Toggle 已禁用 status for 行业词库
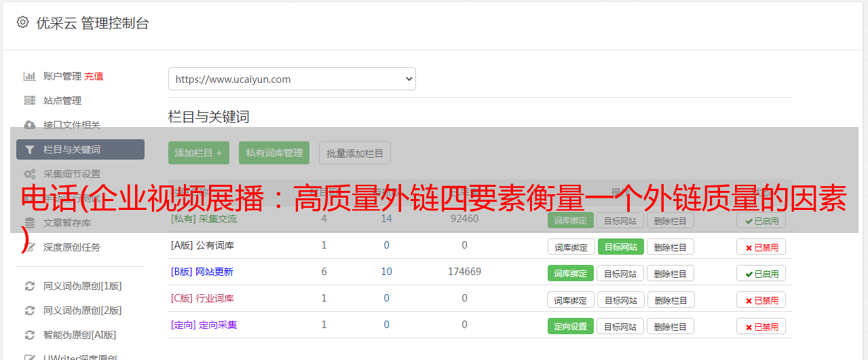Screen dimensions: 868x360 click(761, 300)
